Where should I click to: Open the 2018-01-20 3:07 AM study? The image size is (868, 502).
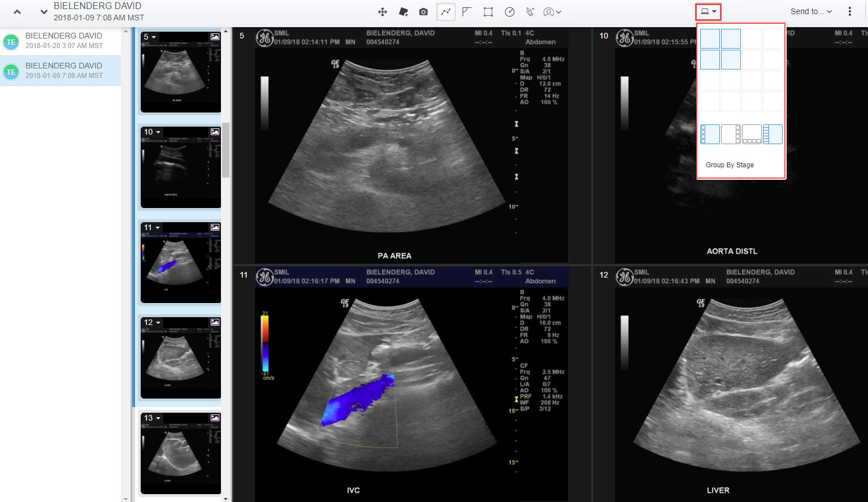click(x=60, y=41)
